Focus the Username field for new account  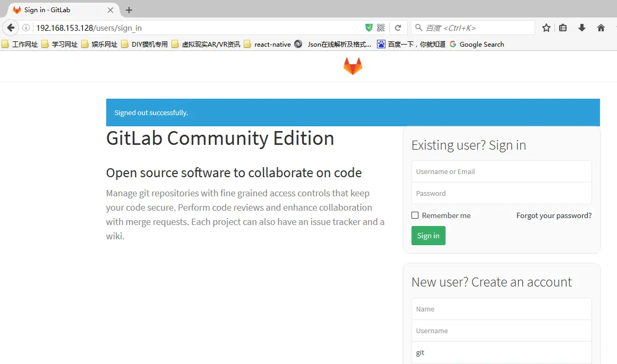coord(501,331)
